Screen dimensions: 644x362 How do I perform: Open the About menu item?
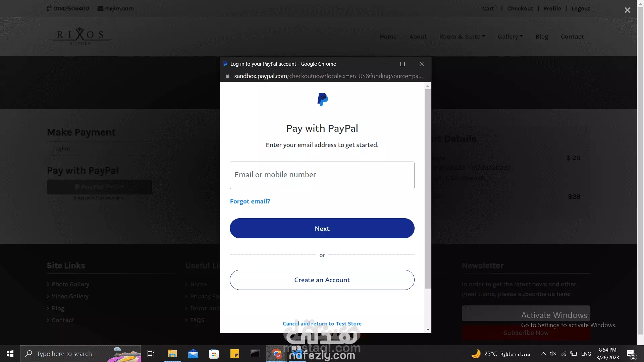pyautogui.click(x=418, y=37)
